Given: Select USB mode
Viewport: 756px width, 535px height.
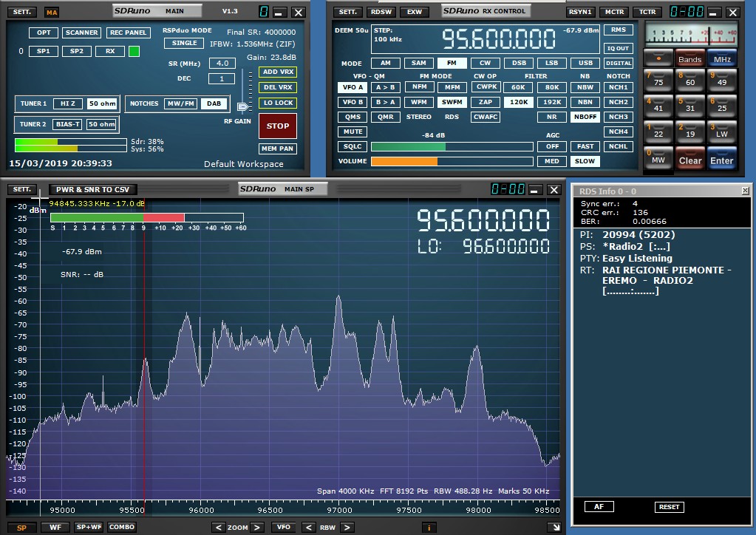Looking at the screenshot, I should [x=585, y=63].
